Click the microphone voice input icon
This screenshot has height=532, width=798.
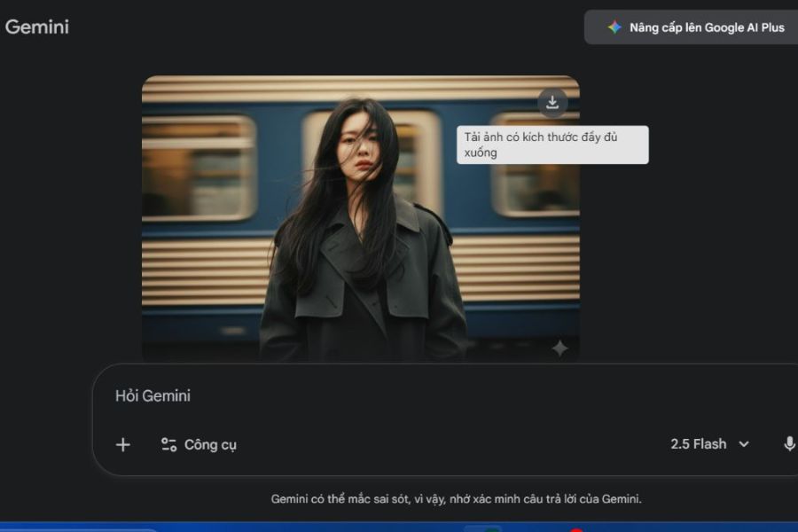pyautogui.click(x=788, y=444)
